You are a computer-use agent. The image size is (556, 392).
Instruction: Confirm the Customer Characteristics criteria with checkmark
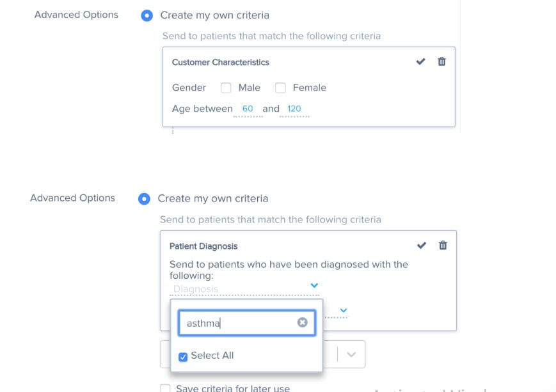click(420, 61)
